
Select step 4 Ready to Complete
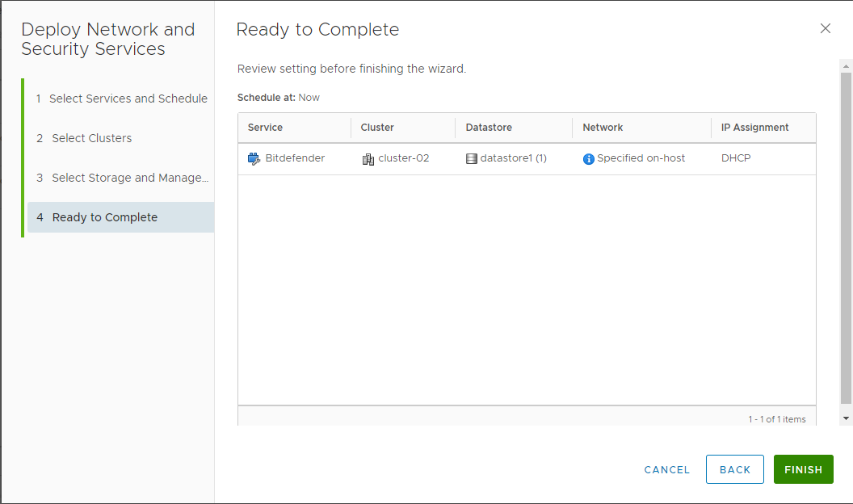pos(104,217)
